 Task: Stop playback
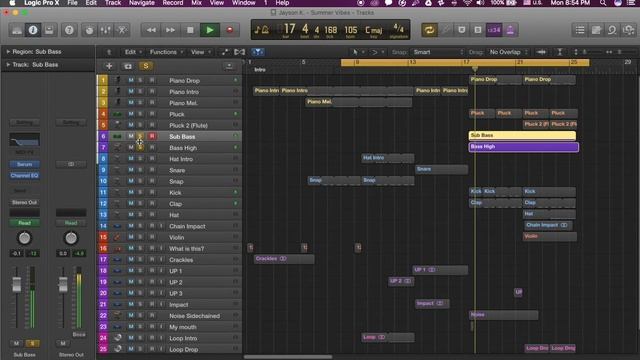pos(190,30)
